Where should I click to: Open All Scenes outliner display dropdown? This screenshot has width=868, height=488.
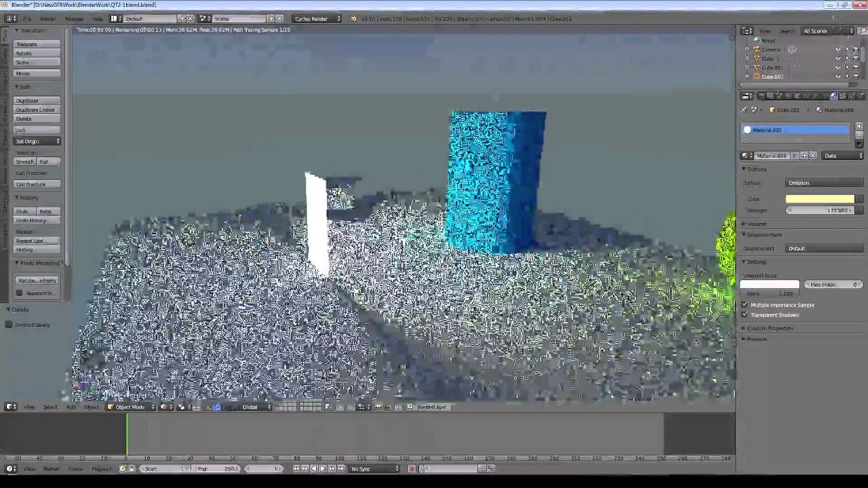coord(827,30)
